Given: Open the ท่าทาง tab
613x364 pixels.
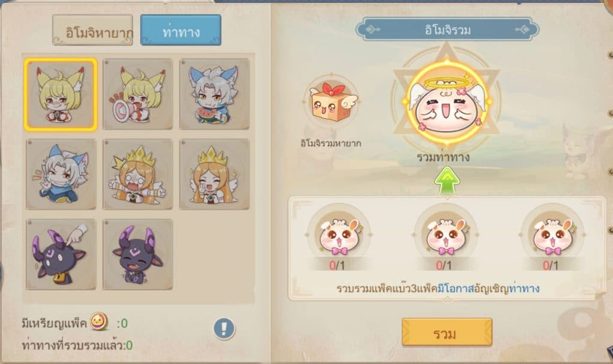Looking at the screenshot, I should 181,31.
